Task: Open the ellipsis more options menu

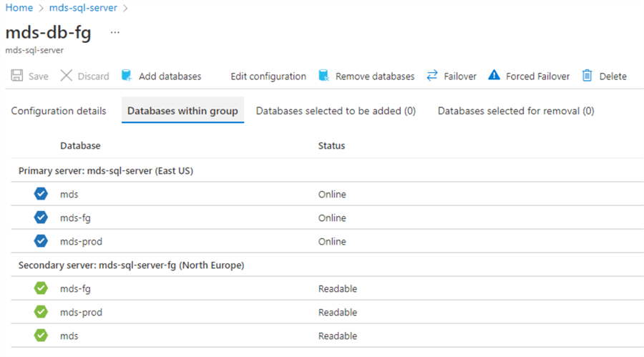Action: coord(115,33)
